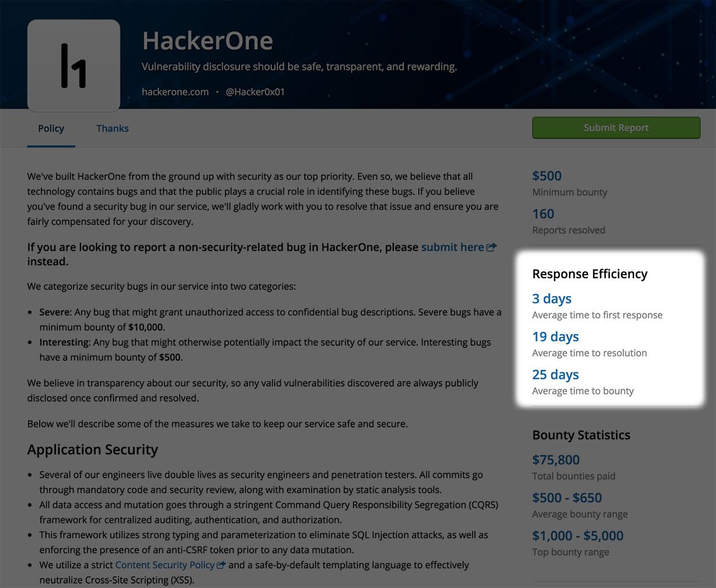Open the hackerone.com website link
The image size is (716, 588).
pyautogui.click(x=175, y=91)
